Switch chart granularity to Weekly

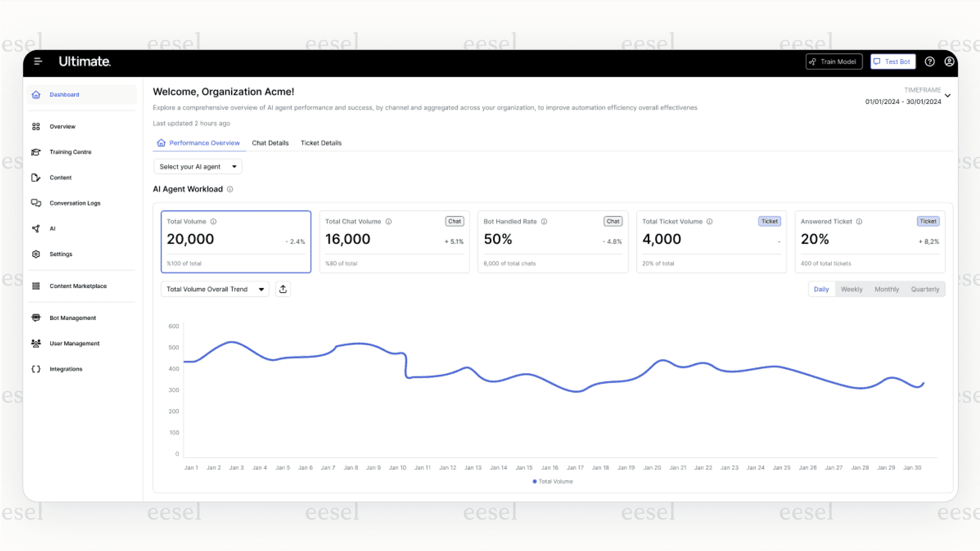(x=852, y=289)
